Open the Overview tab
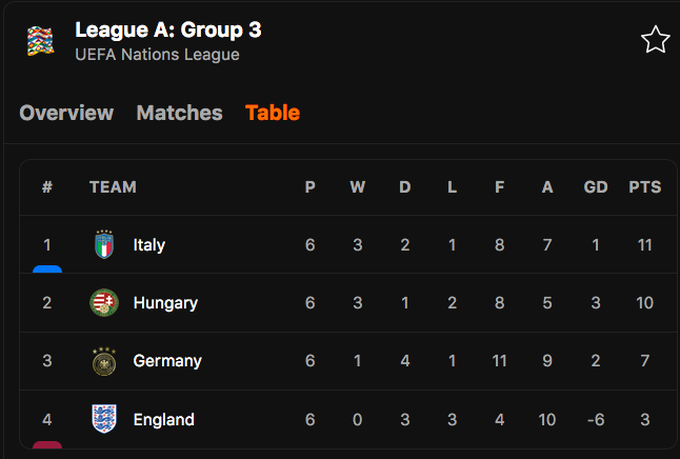The height and width of the screenshot is (459, 680). click(x=66, y=113)
